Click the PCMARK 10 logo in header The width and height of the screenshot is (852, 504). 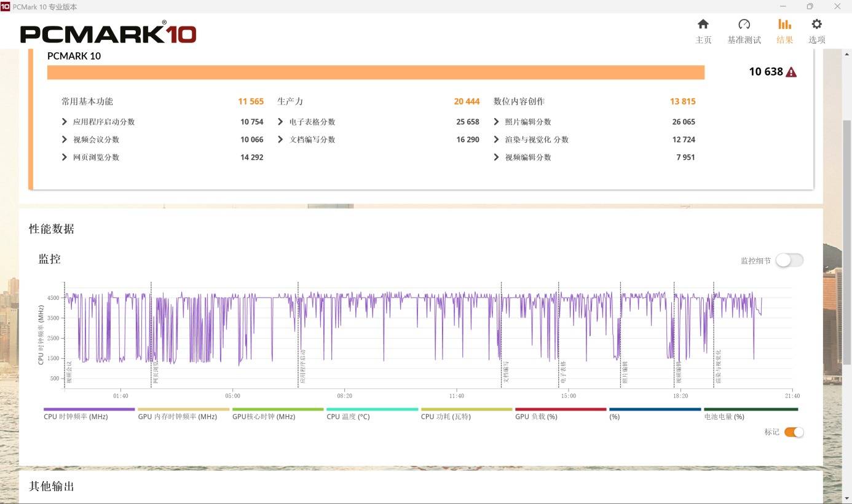108,33
